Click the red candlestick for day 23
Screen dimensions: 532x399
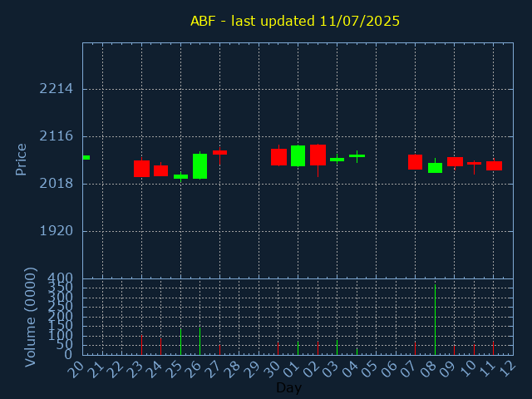click(x=142, y=169)
